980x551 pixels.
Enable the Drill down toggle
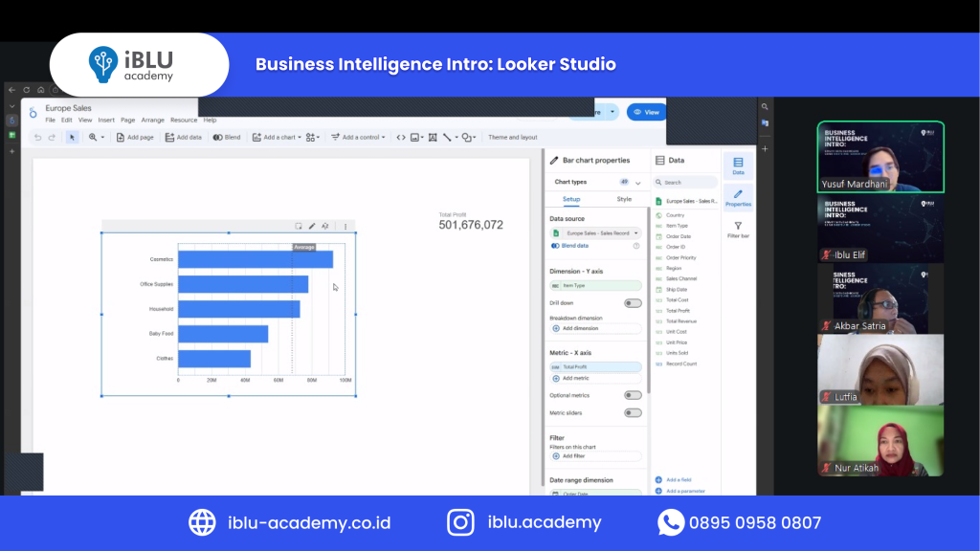click(x=633, y=302)
